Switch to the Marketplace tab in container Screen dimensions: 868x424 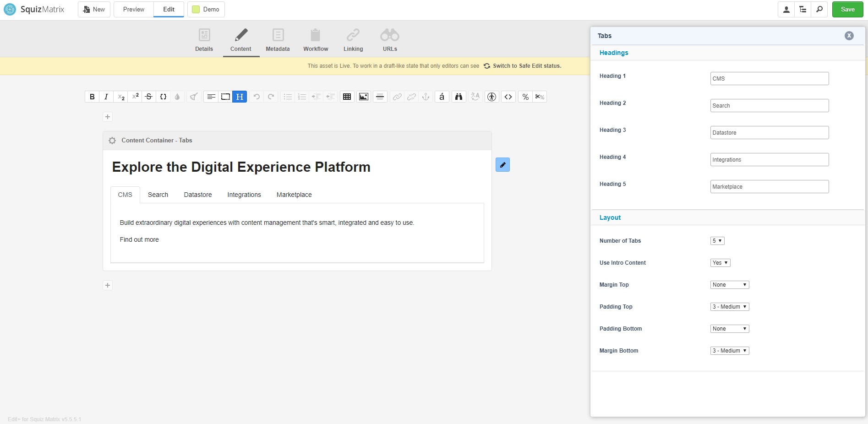pos(294,195)
